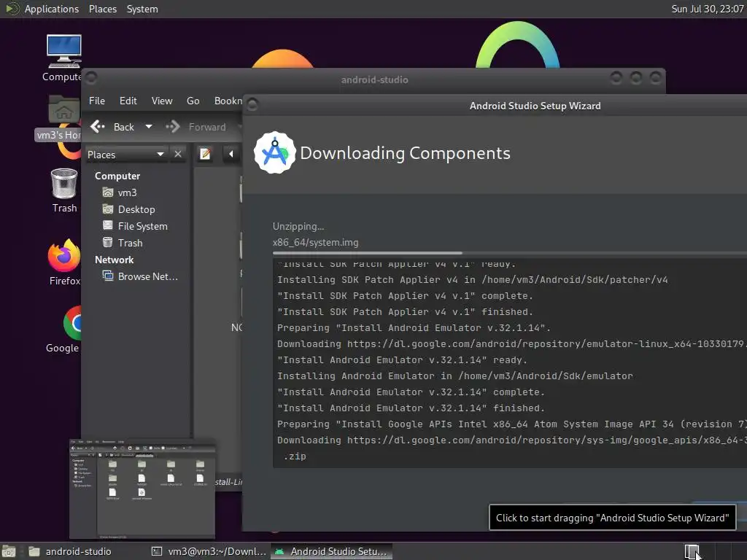
Task: Click the android-studio window preview thumbnail
Action: pos(142,489)
